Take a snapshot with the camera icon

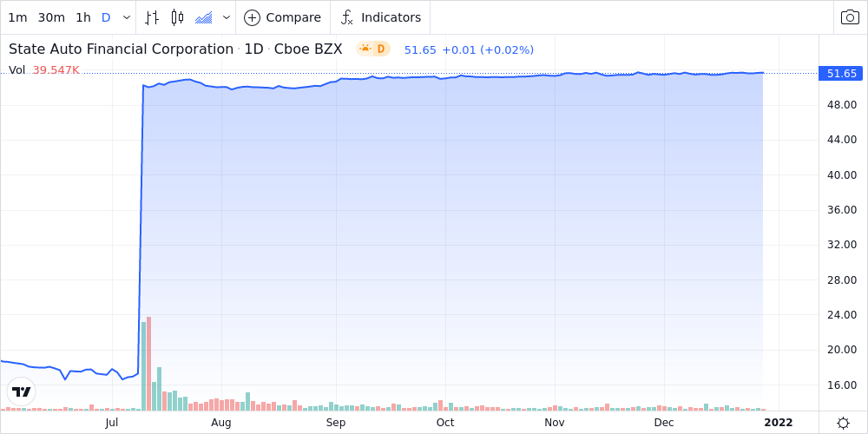[x=851, y=17]
